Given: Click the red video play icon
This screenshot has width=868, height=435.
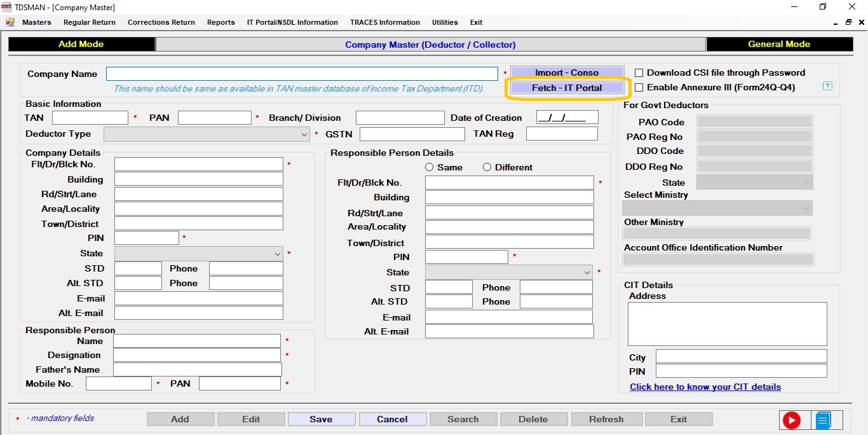Looking at the screenshot, I should [x=791, y=420].
